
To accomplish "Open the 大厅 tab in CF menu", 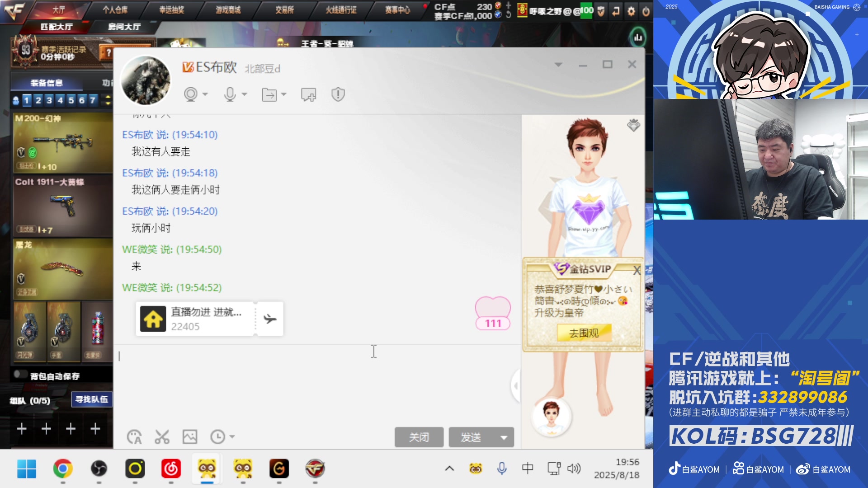I will [59, 9].
